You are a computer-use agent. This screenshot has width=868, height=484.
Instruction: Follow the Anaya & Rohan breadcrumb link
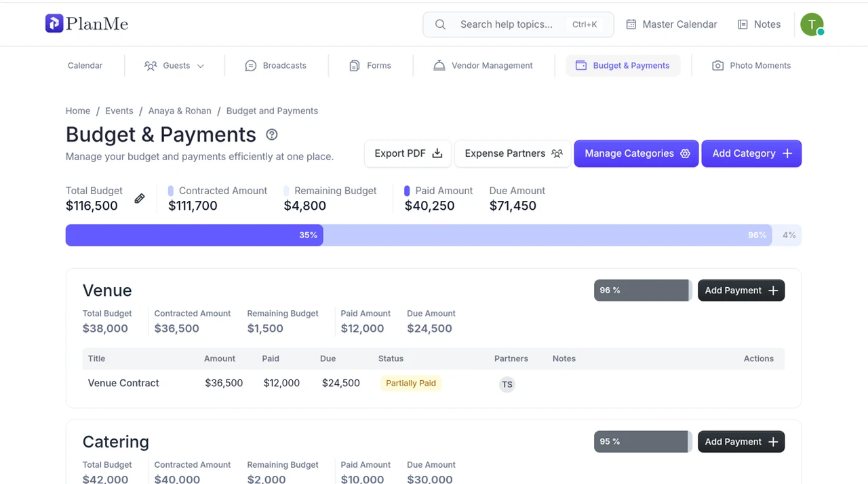(180, 111)
